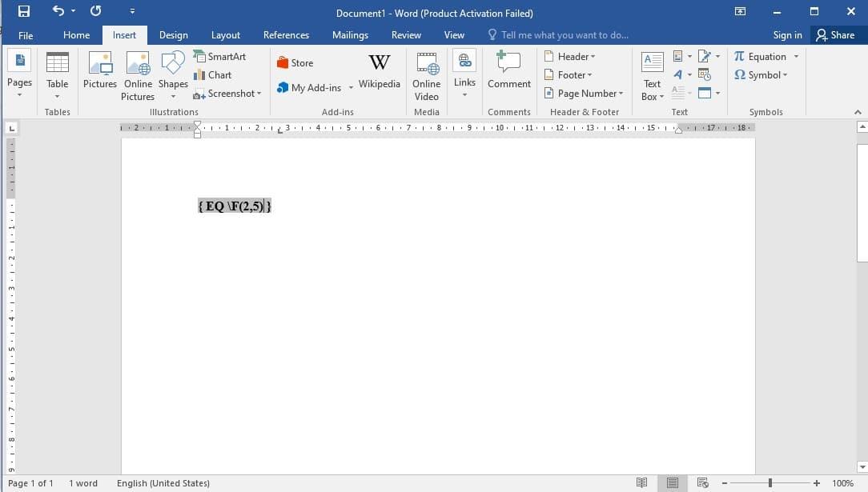Image resolution: width=868 pixels, height=492 pixels.
Task: Insert an Equation
Action: coord(765,56)
